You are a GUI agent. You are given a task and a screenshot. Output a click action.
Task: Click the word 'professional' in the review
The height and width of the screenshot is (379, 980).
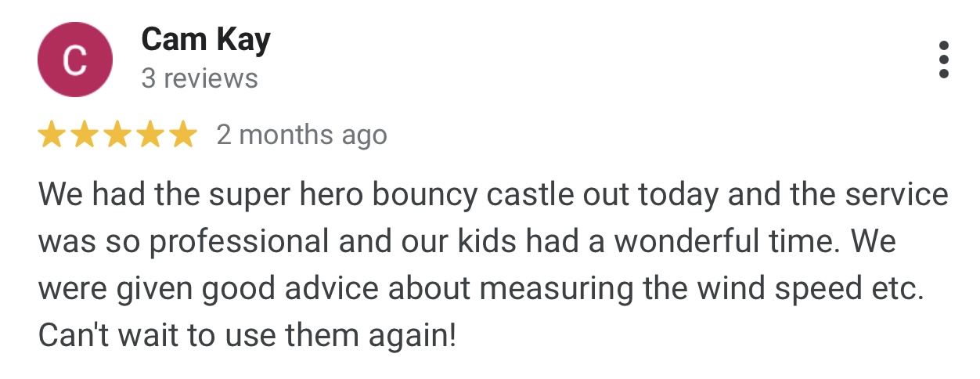click(239, 243)
